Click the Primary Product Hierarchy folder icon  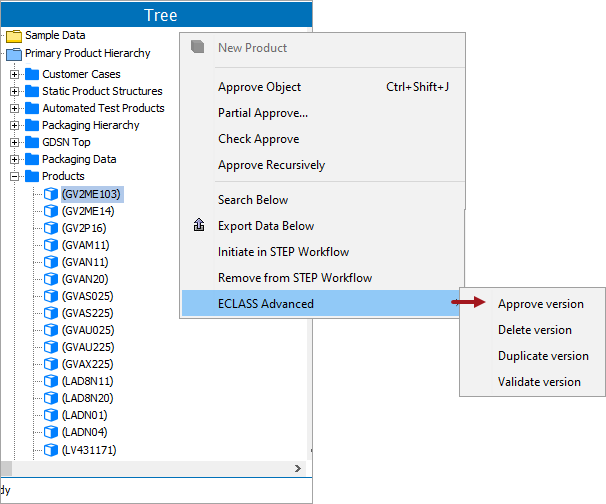pyautogui.click(x=14, y=54)
